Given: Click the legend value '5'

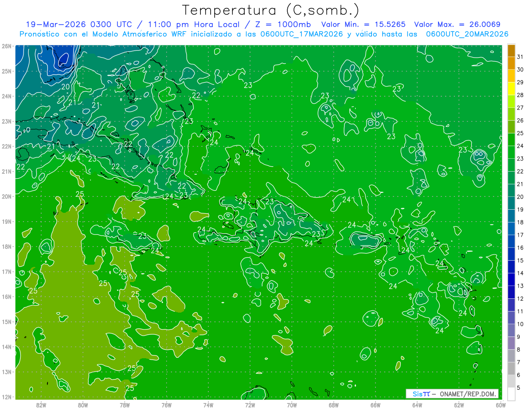Looking at the screenshot, I should pyautogui.click(x=519, y=388).
